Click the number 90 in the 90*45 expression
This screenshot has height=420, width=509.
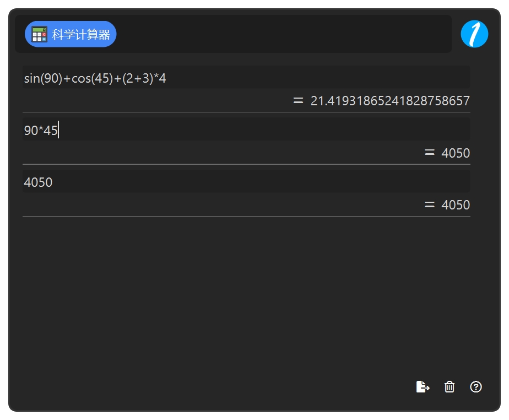(31, 131)
